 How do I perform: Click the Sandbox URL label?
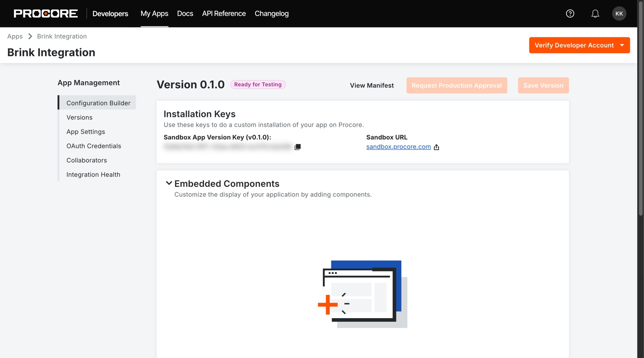[387, 137]
